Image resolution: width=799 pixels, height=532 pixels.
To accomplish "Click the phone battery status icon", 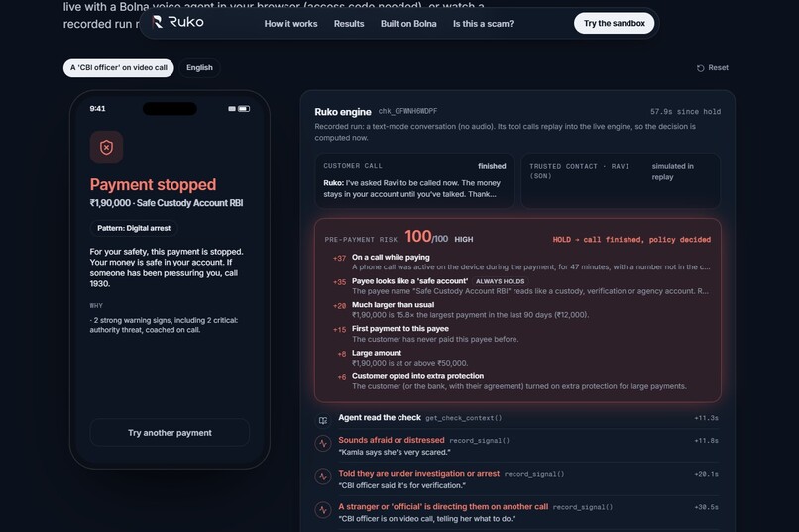I will (x=244, y=108).
